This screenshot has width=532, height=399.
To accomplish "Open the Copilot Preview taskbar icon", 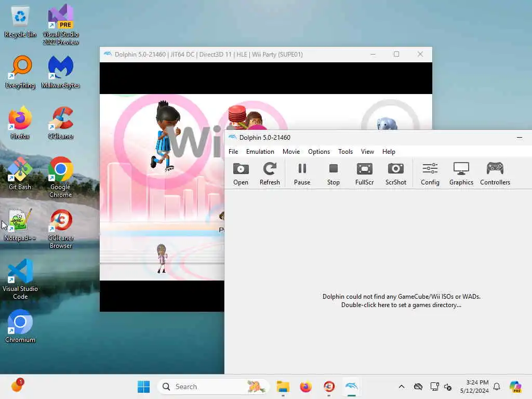I will coord(515,387).
